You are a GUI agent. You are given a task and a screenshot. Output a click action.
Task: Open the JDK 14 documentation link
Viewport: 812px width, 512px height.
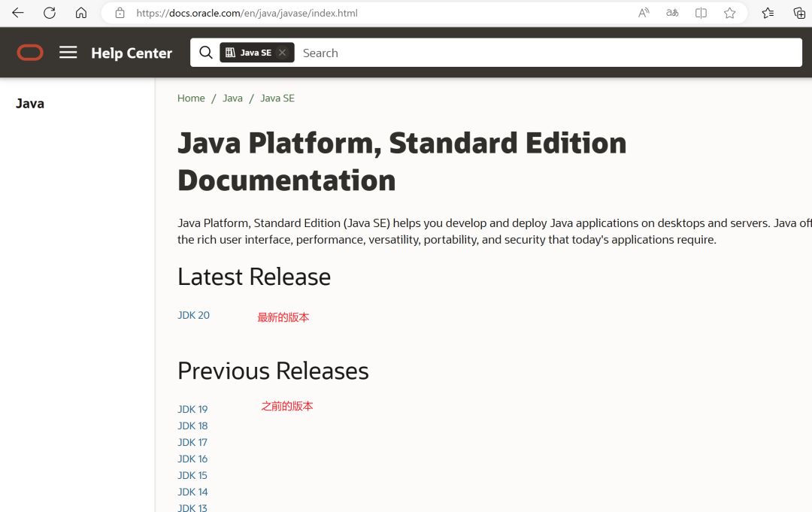tap(192, 492)
